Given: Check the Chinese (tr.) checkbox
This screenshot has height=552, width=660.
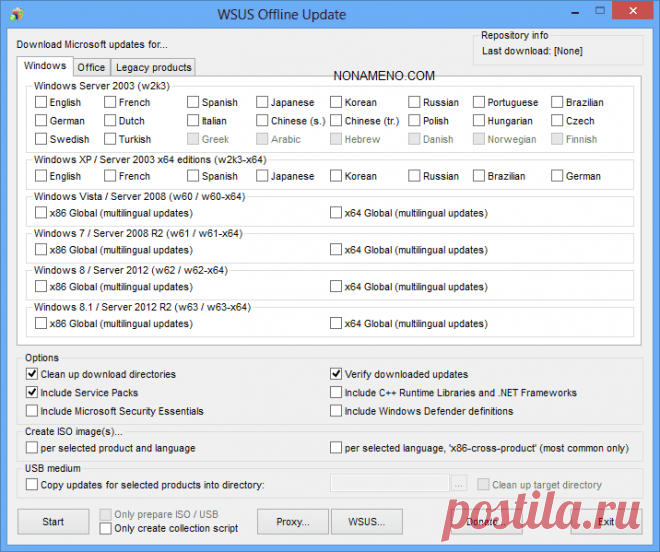Looking at the screenshot, I should point(336,120).
